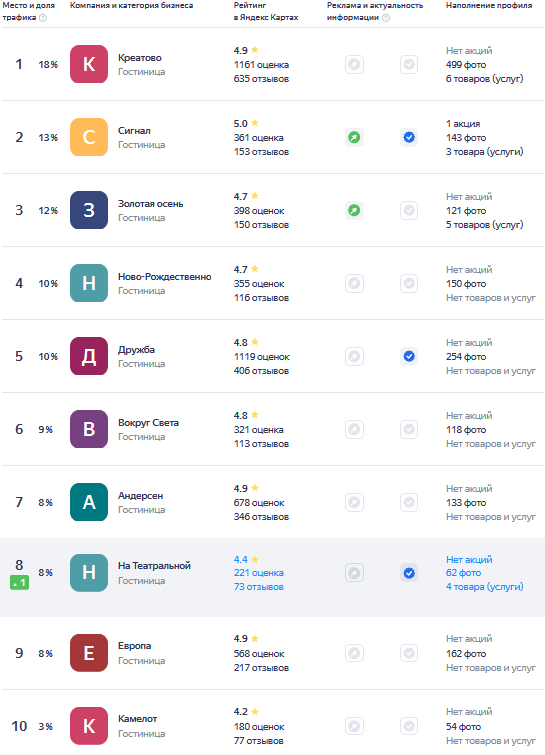Click the grey advertising icon for Камелот
The height and width of the screenshot is (755, 545).
354,726
